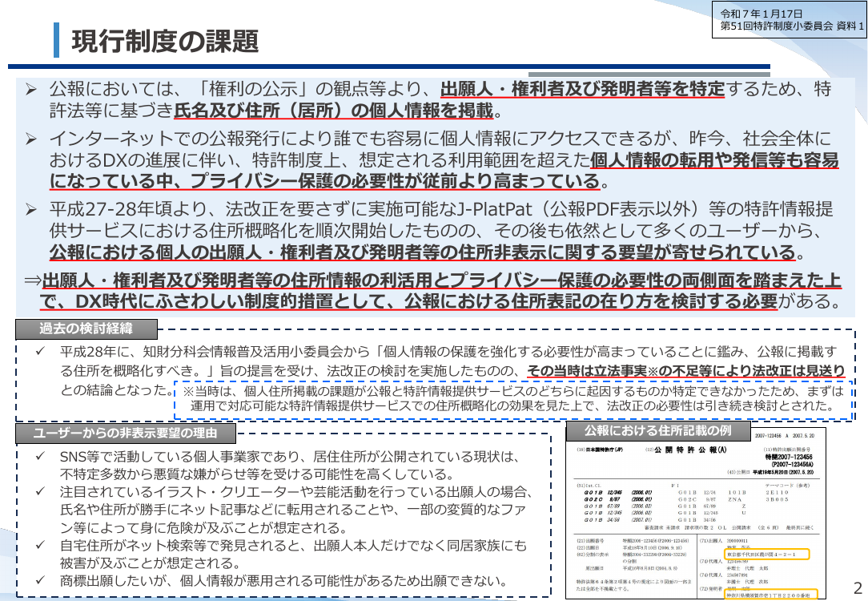Click the slide page number 2
The height and width of the screenshot is (601, 868).
pos(858,587)
